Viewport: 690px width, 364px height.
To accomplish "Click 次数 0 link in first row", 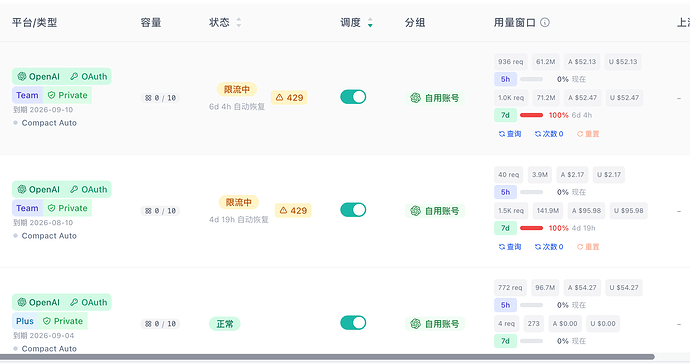I will [549, 134].
